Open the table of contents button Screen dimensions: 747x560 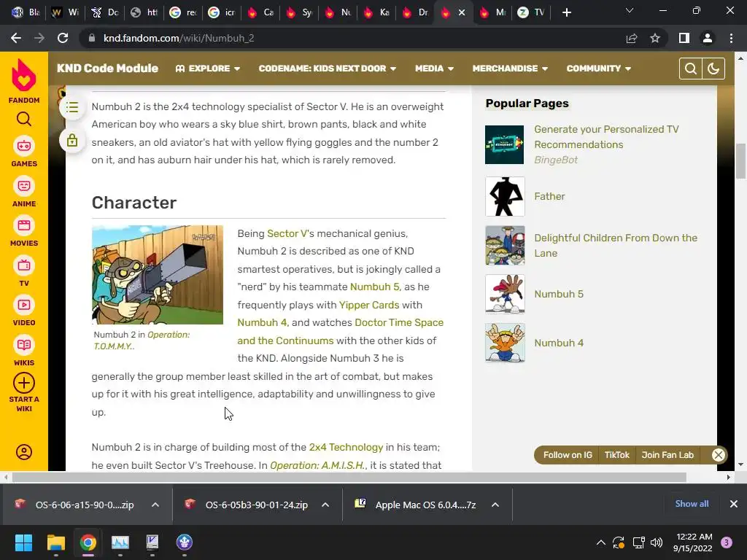coord(72,107)
